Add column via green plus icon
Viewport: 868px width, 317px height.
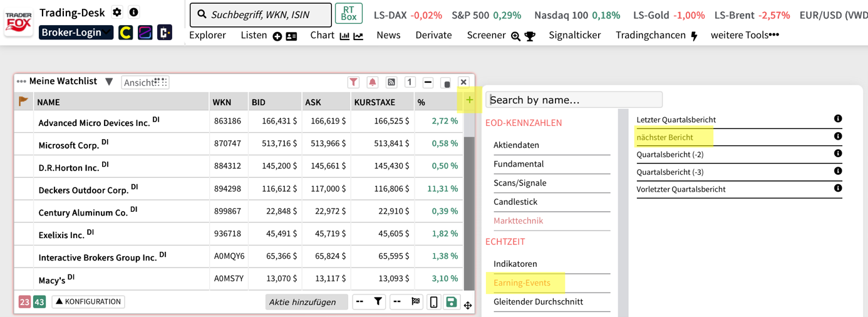[470, 100]
